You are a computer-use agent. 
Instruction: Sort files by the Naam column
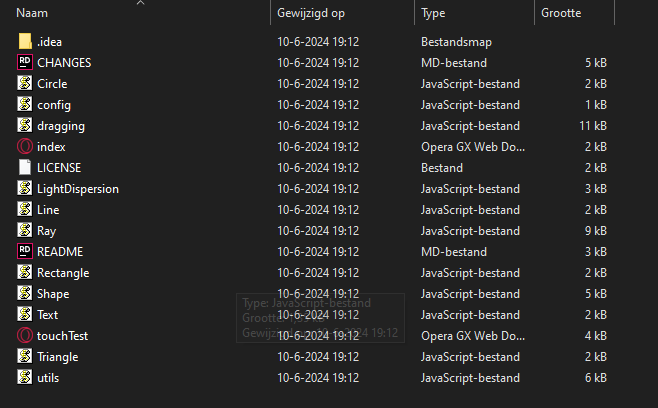(33, 14)
